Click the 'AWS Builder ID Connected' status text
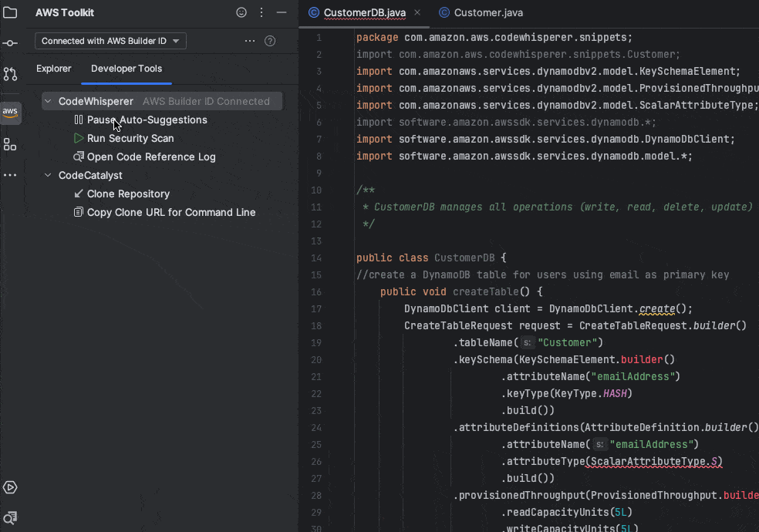This screenshot has width=759, height=532. coord(206,102)
